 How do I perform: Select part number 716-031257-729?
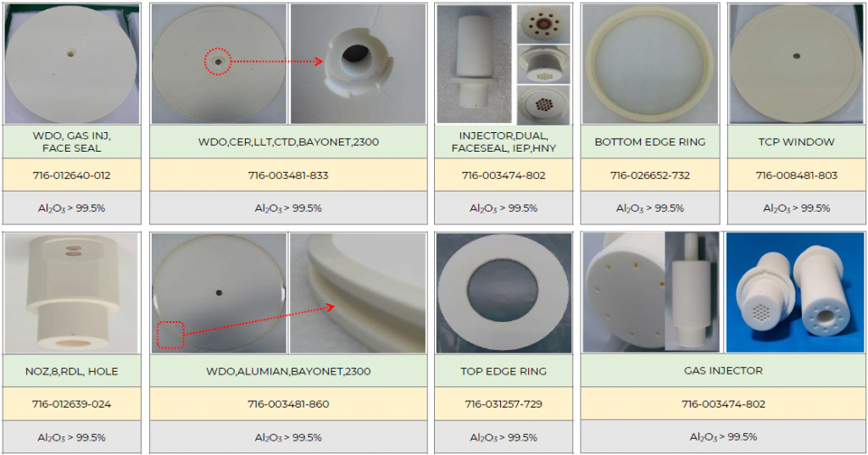point(504,404)
